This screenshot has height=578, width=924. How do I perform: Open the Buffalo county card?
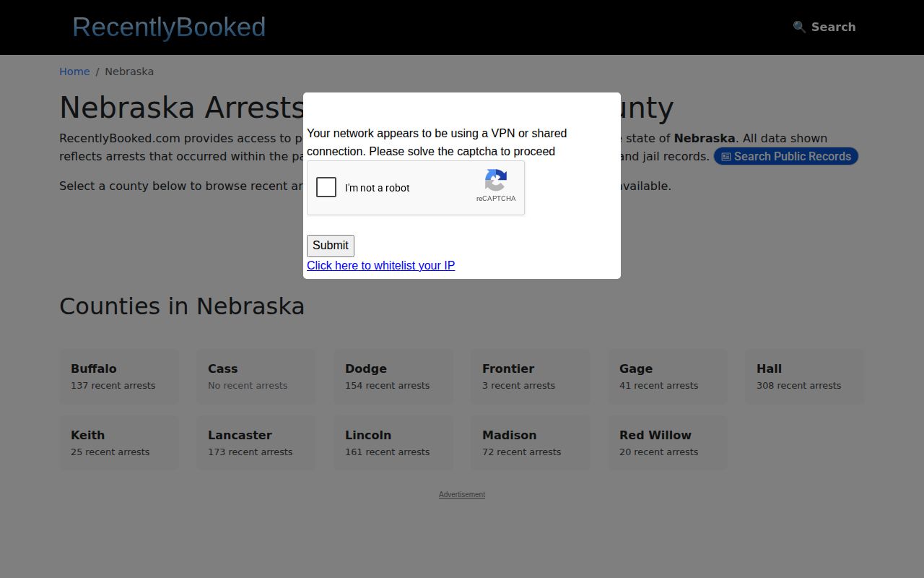[x=119, y=376]
